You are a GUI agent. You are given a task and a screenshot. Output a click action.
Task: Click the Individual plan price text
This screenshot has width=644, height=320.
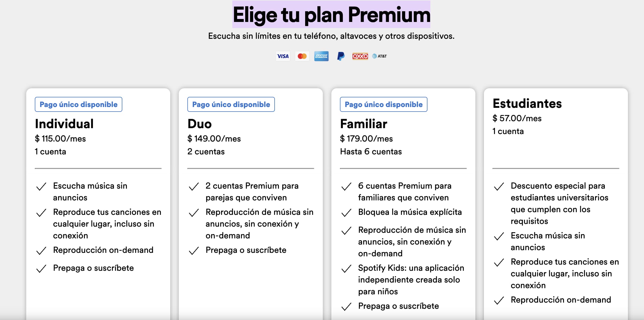(60, 139)
